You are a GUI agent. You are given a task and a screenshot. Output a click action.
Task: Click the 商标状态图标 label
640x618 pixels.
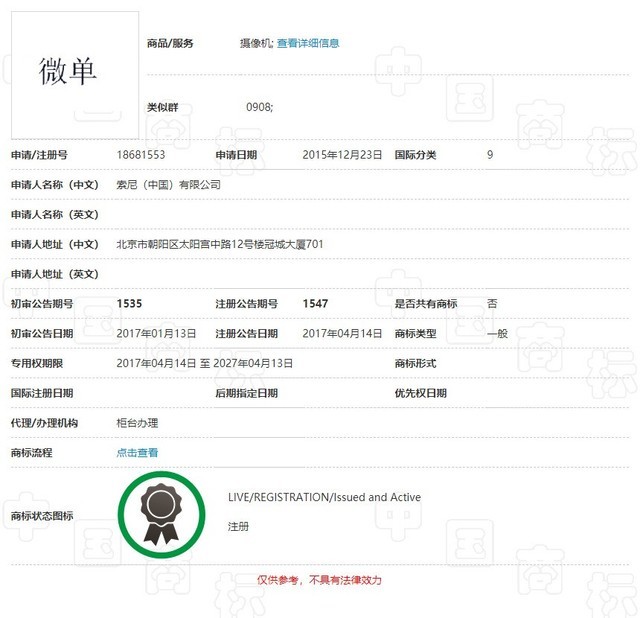pyautogui.click(x=42, y=516)
